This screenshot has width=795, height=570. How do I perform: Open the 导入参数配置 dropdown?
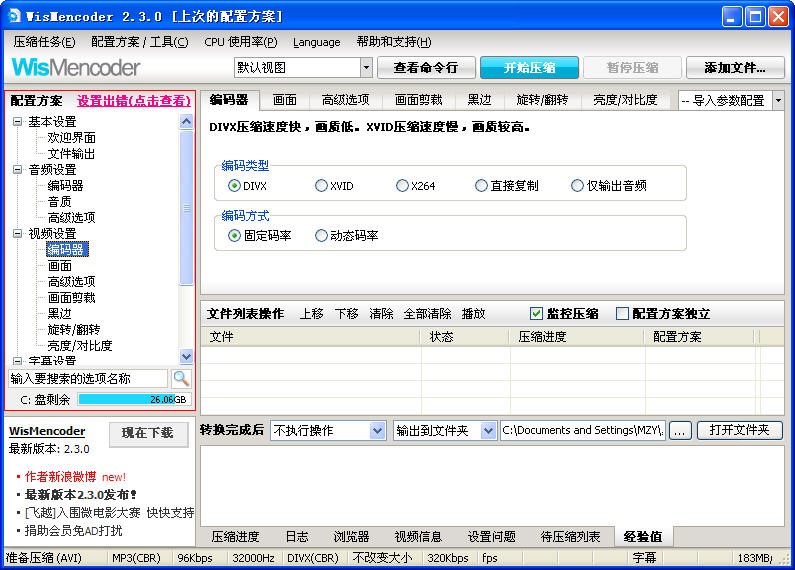pyautogui.click(x=778, y=100)
